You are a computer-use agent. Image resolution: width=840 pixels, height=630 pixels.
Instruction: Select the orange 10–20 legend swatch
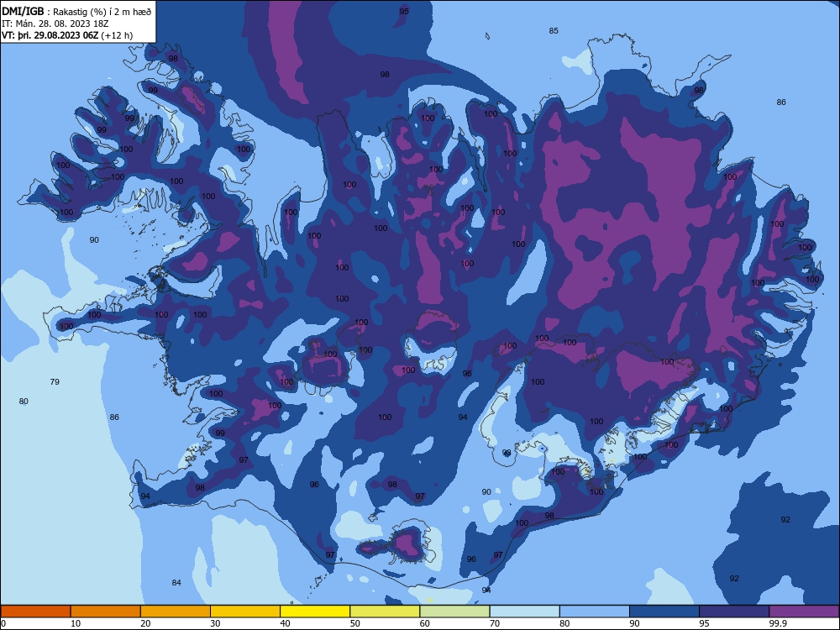coord(106,612)
